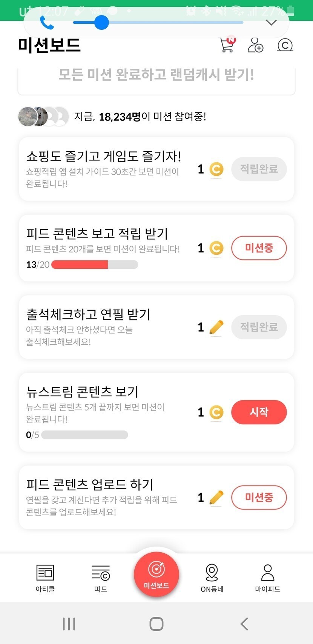Tap the participant avatars thumbnail
This screenshot has width=313, height=644.
coord(43,117)
